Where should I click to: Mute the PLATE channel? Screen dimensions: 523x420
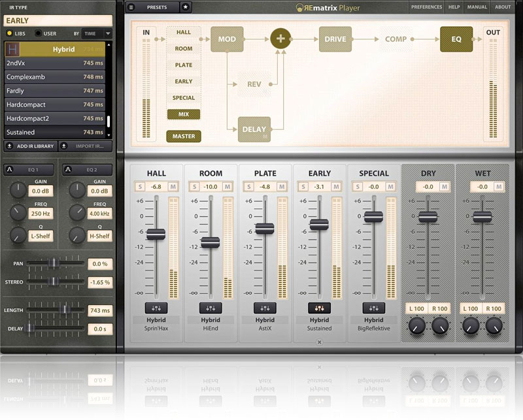(x=281, y=187)
